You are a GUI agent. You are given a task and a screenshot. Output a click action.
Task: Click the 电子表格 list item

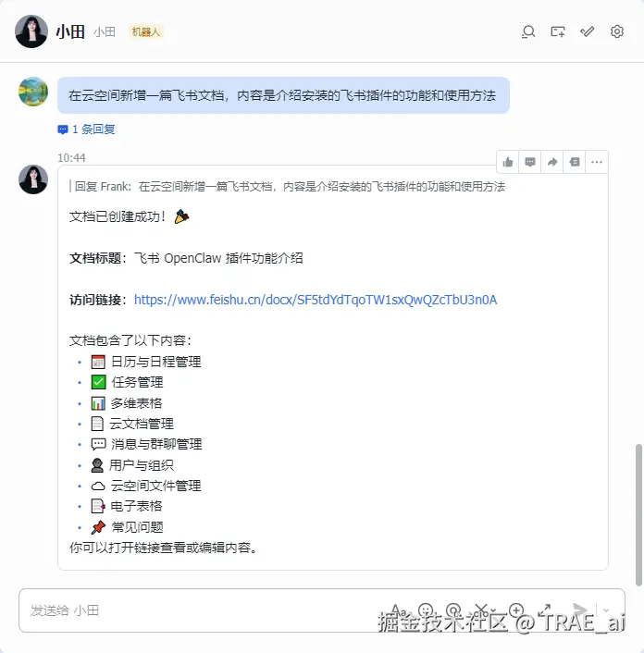(127, 506)
